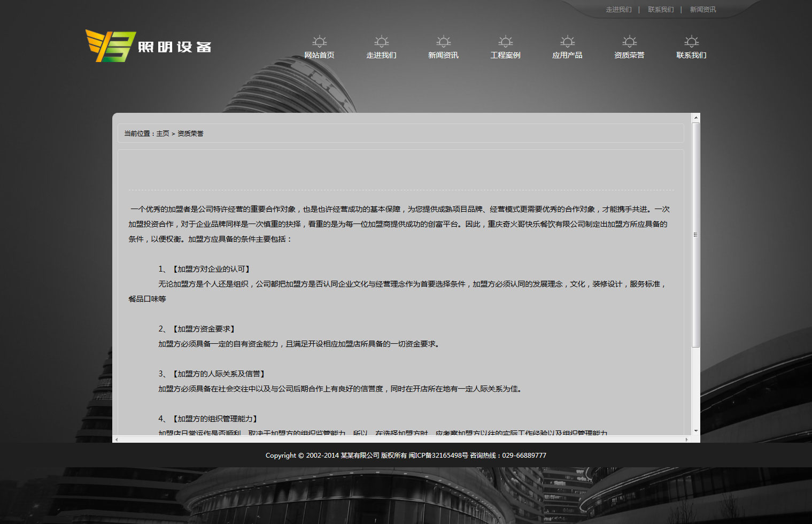812x524 pixels.
Task: Click lamp icon above 应用产品
Action: [x=567, y=42]
